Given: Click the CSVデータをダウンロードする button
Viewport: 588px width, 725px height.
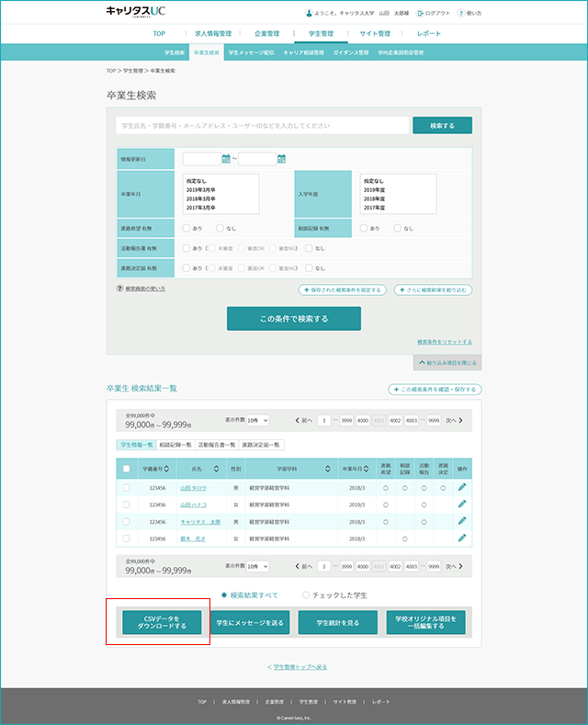Looking at the screenshot, I should [x=162, y=622].
